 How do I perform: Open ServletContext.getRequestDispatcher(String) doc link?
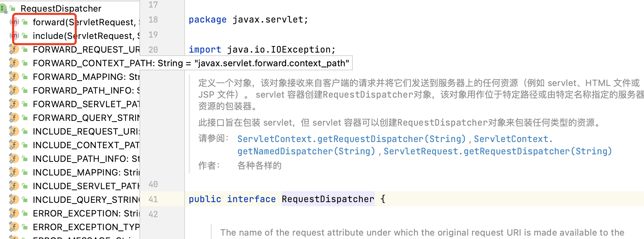click(x=351, y=139)
